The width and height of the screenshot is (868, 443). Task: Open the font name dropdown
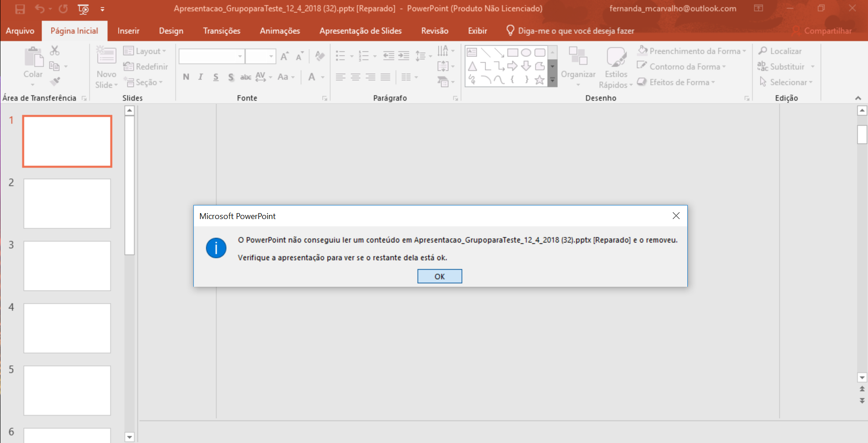click(x=239, y=56)
